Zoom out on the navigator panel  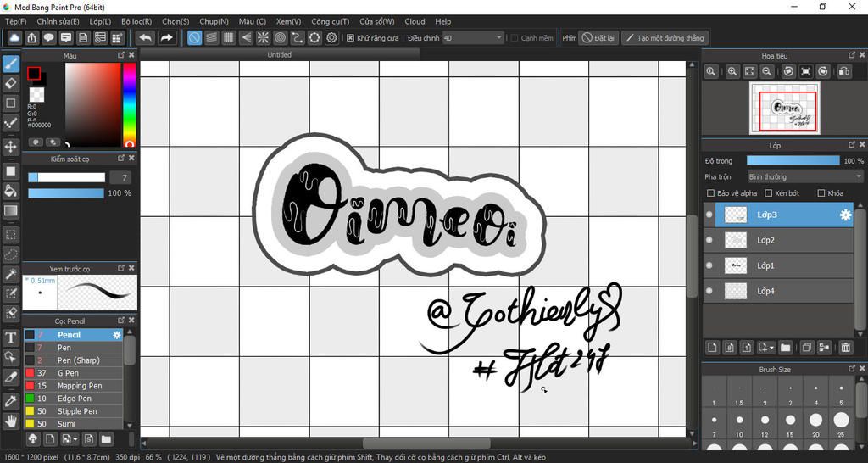[x=766, y=71]
